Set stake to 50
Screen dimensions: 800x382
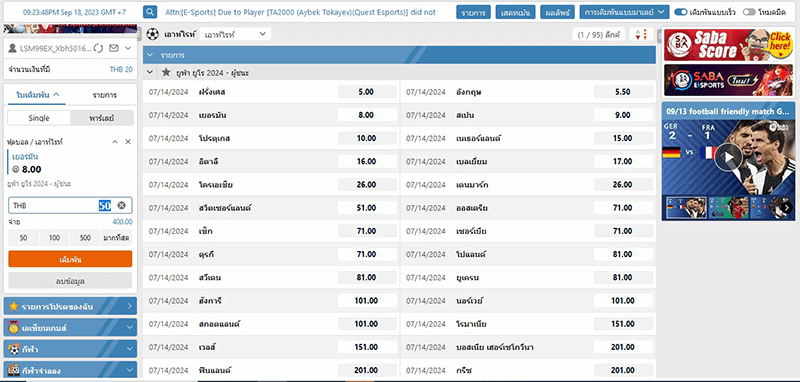[x=23, y=238]
